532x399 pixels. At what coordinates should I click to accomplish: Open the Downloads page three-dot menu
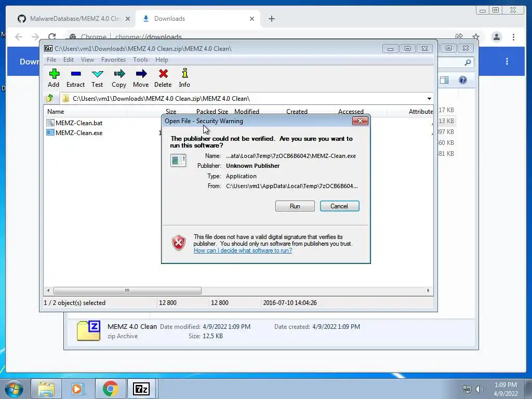(507, 61)
